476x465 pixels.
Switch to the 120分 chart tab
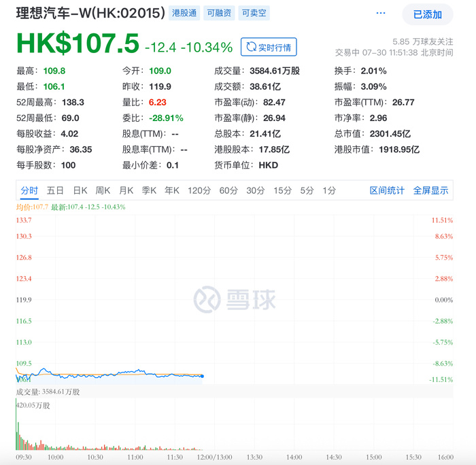pos(199,190)
